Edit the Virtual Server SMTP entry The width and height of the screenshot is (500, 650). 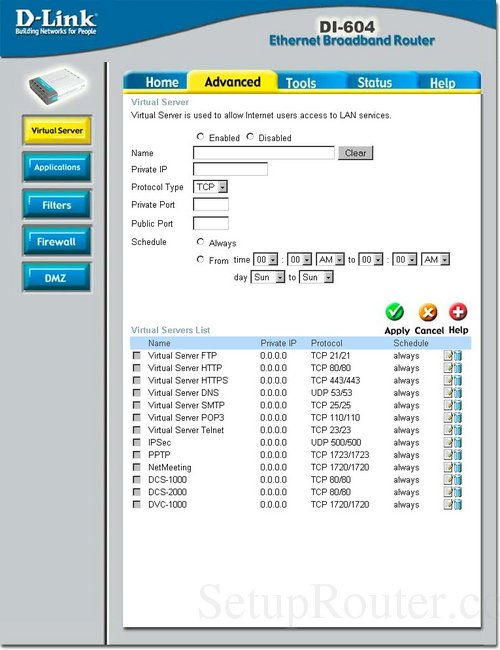pyautogui.click(x=448, y=405)
